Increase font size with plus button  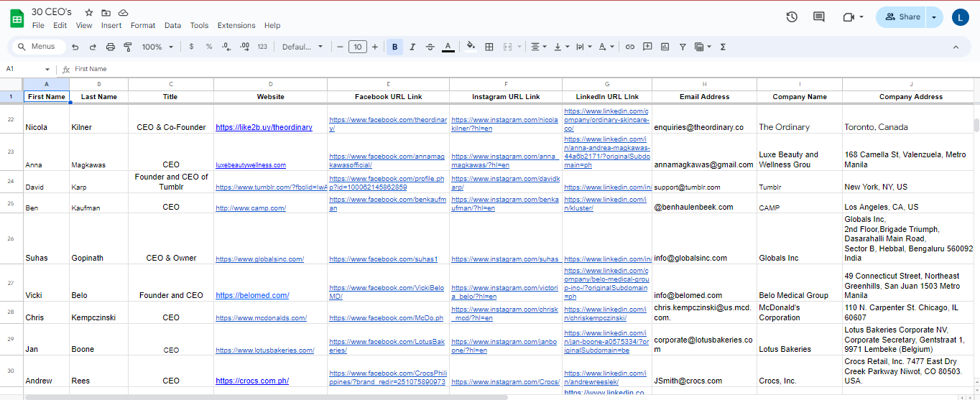[x=374, y=47]
